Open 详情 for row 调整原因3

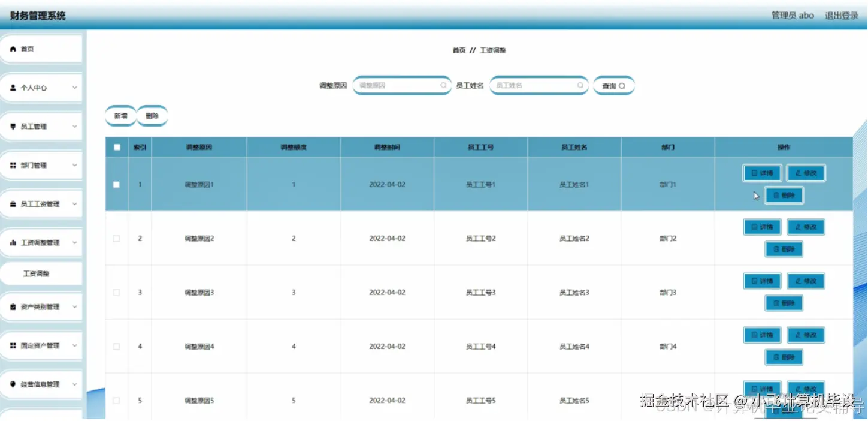(762, 281)
